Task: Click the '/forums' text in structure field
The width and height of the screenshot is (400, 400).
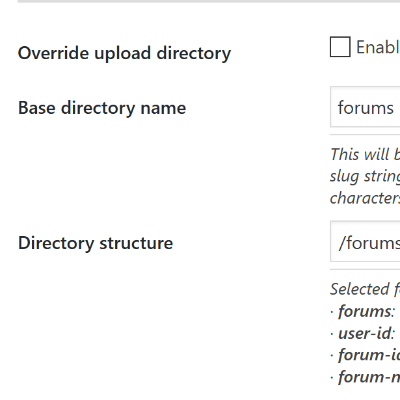Action: [x=369, y=243]
